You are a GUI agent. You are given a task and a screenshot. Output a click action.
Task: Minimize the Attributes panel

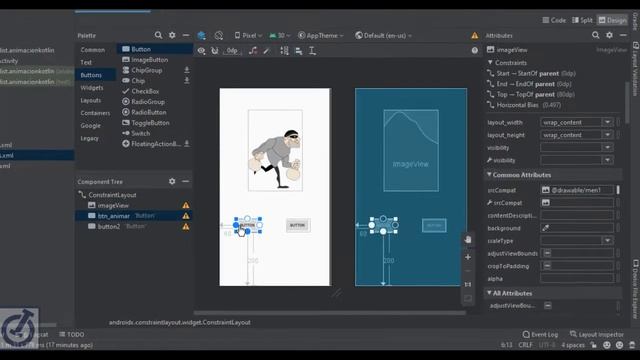[x=623, y=36]
